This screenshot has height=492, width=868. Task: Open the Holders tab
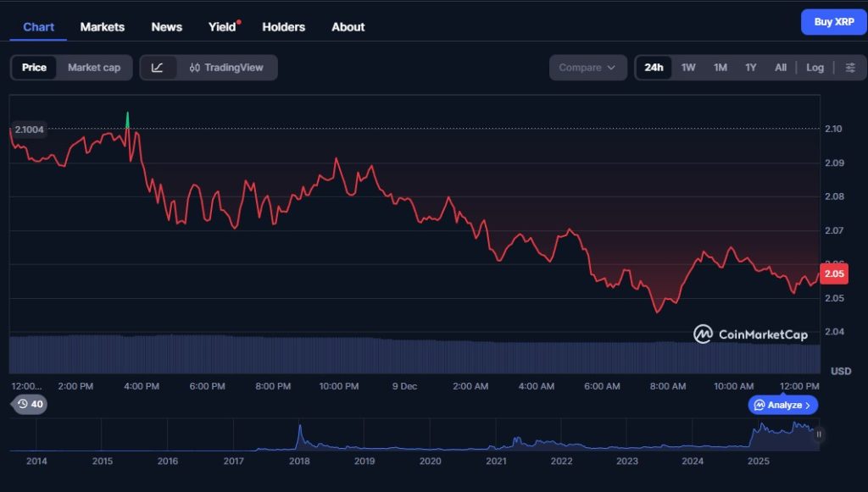(283, 27)
